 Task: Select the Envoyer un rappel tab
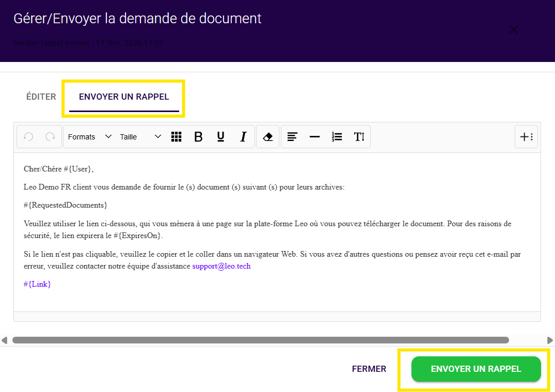coord(124,97)
